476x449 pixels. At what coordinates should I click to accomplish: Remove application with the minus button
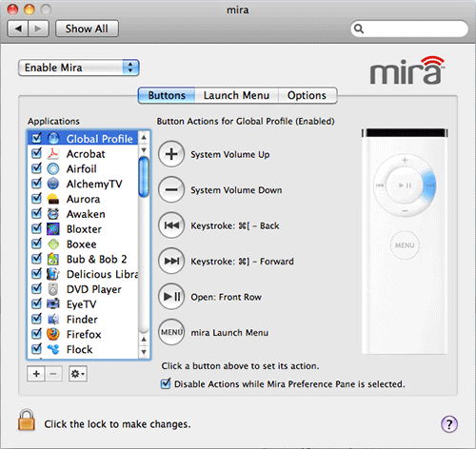point(53,374)
